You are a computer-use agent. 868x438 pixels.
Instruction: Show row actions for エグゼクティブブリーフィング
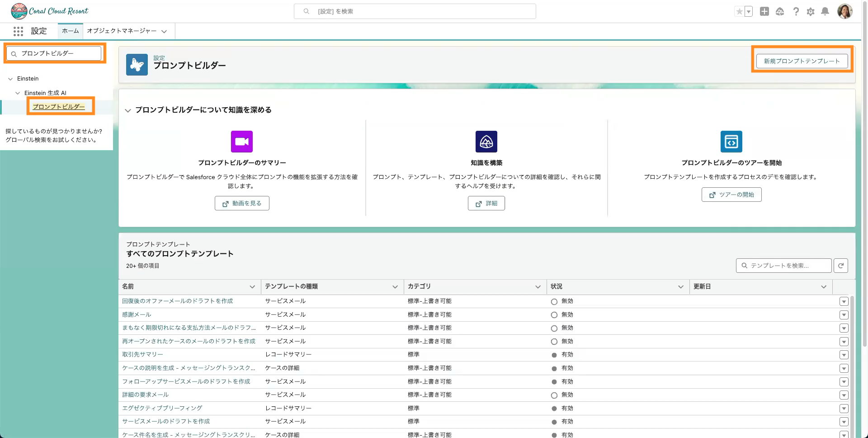pyautogui.click(x=844, y=409)
